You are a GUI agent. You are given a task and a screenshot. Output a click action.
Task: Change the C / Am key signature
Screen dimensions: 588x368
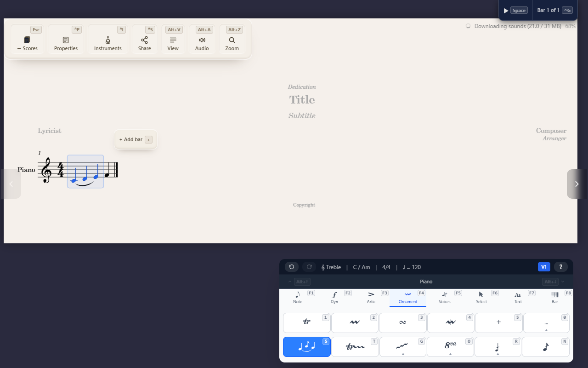tap(362, 267)
